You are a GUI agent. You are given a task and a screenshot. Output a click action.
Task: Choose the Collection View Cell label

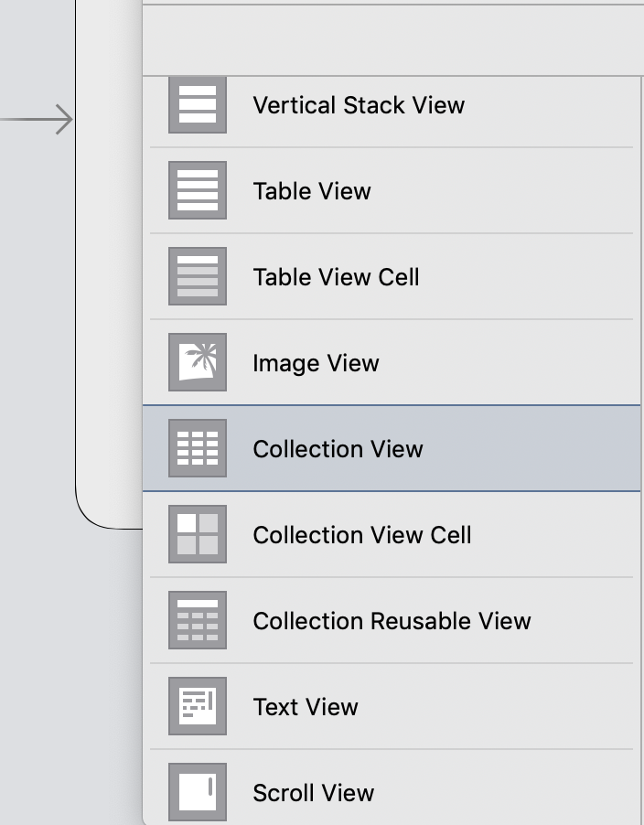362,534
